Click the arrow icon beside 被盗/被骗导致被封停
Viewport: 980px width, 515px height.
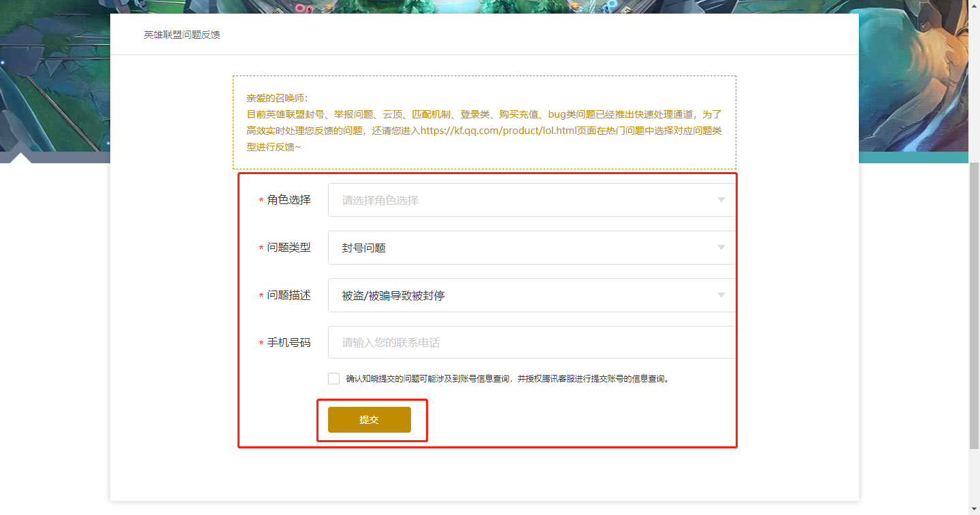721,295
